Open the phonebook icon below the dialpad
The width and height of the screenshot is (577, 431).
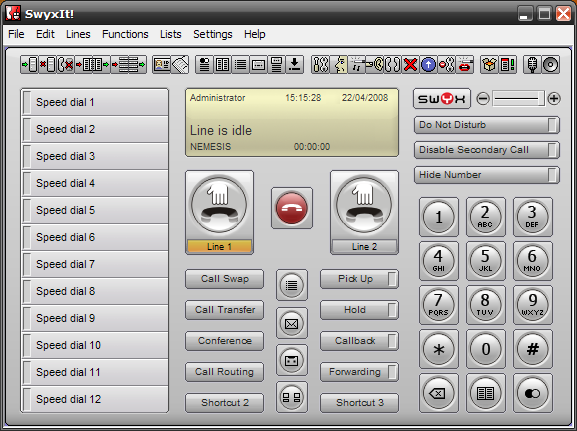click(x=485, y=393)
